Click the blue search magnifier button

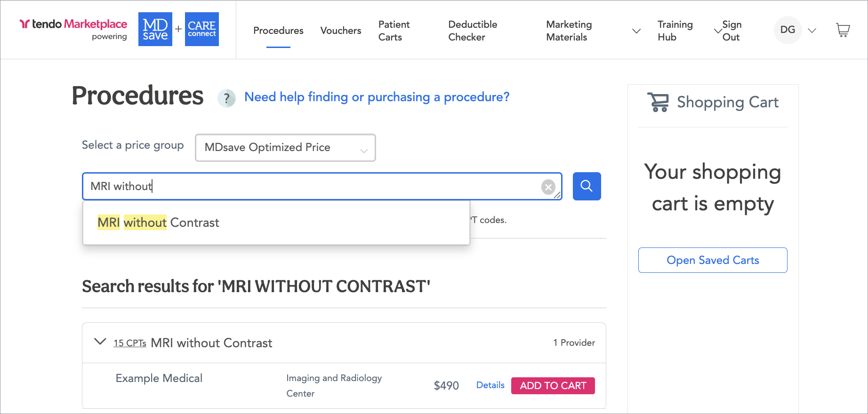pos(587,186)
